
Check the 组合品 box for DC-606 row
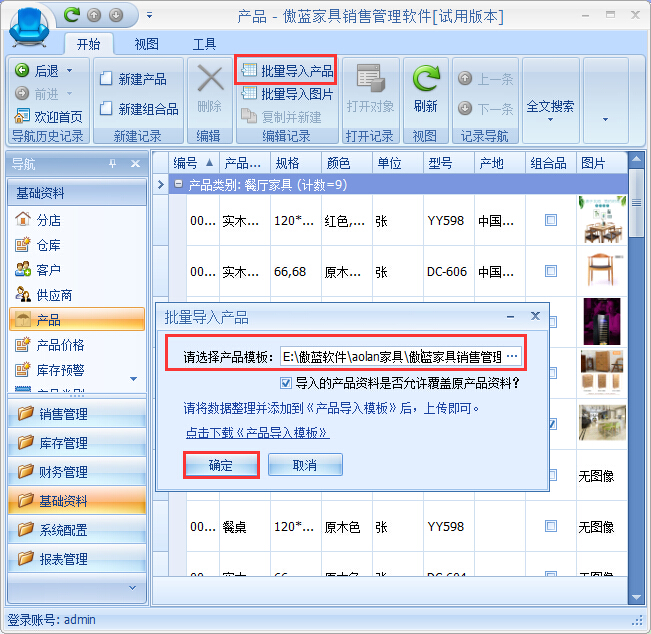[x=551, y=271]
